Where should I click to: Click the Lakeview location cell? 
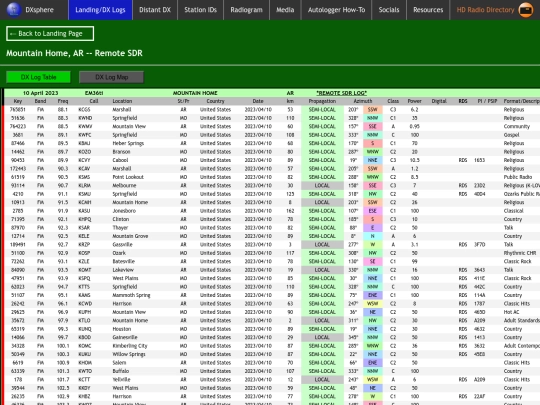[x=123, y=270]
